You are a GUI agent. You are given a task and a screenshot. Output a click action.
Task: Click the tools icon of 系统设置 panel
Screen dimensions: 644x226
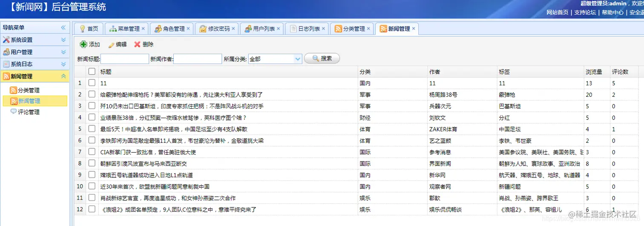coord(6,40)
